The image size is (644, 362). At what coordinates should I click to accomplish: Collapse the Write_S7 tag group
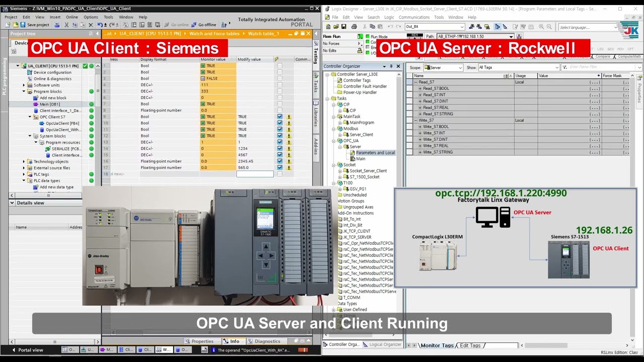pos(416,121)
